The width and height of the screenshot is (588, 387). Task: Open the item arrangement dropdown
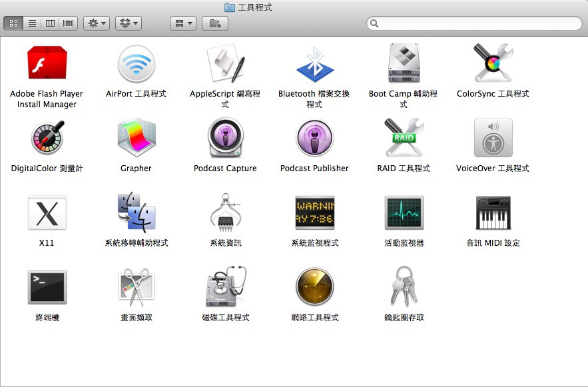click(183, 23)
